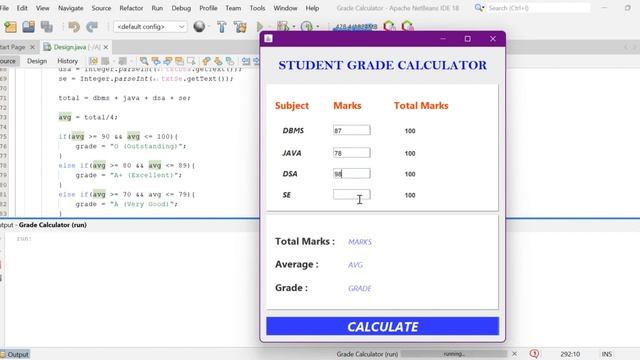Click the Find Previous Occurrence editor icon
Image resolution: width=640 pixels, height=360 pixels.
[x=156, y=61]
